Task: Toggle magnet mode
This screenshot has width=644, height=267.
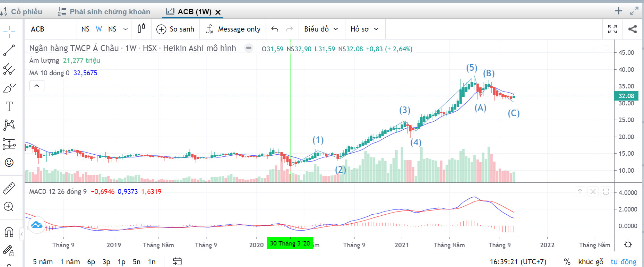Action: (9, 232)
